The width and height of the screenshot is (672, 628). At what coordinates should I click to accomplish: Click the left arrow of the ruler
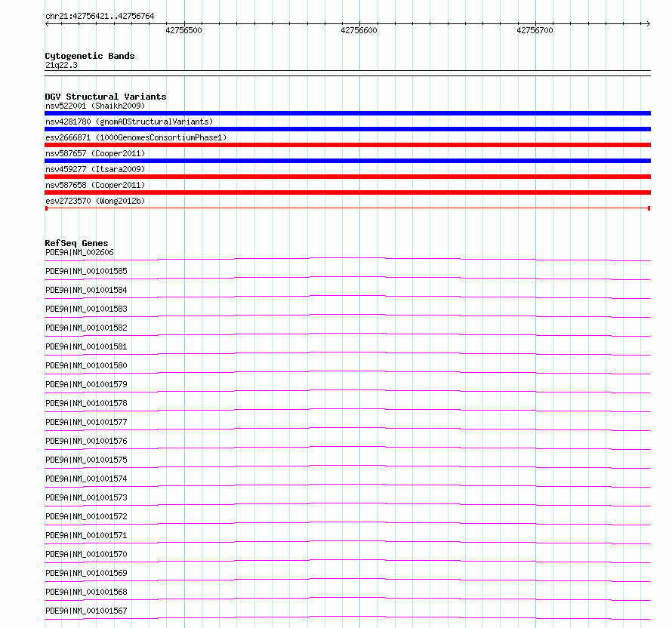click(47, 23)
